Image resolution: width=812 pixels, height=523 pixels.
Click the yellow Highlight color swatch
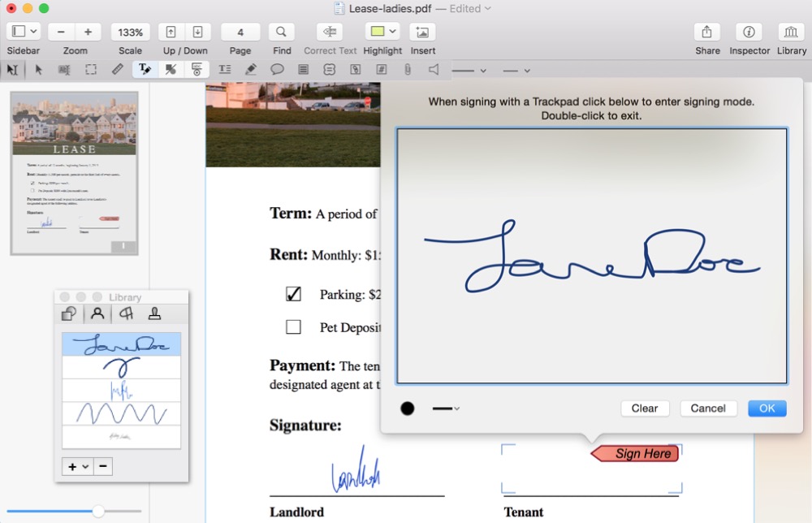(x=378, y=32)
